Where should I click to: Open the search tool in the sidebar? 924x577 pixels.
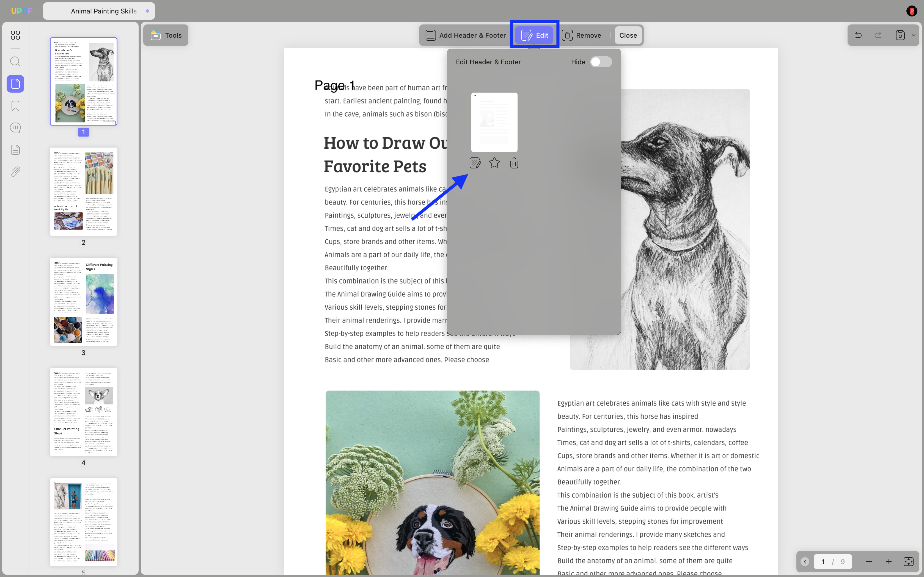click(15, 62)
